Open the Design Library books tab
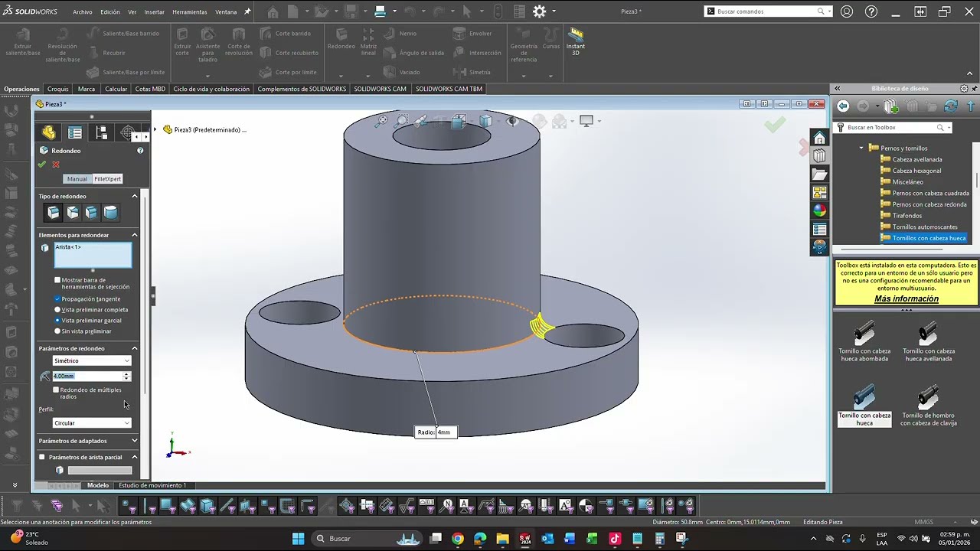 click(819, 155)
